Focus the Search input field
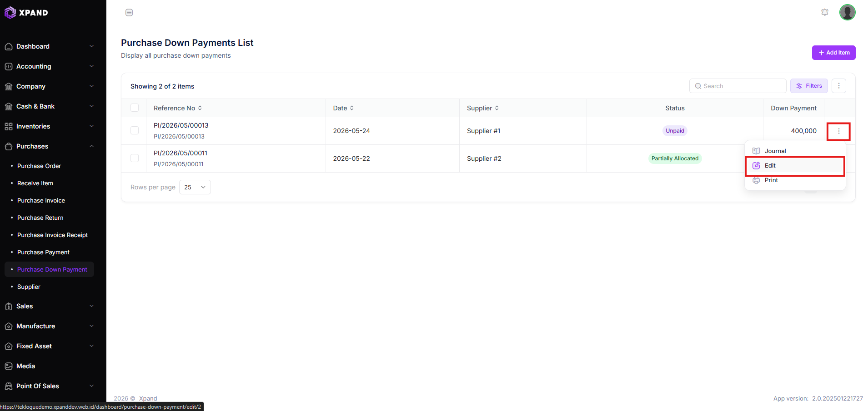 [x=738, y=86]
